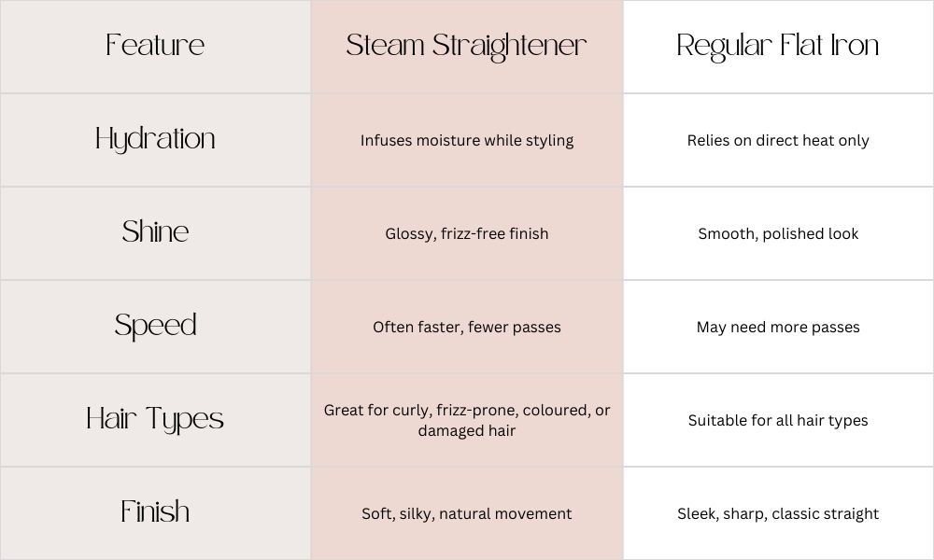Click 'Glossy, frizz-free finish' cell
The image size is (934, 560).
click(x=466, y=234)
